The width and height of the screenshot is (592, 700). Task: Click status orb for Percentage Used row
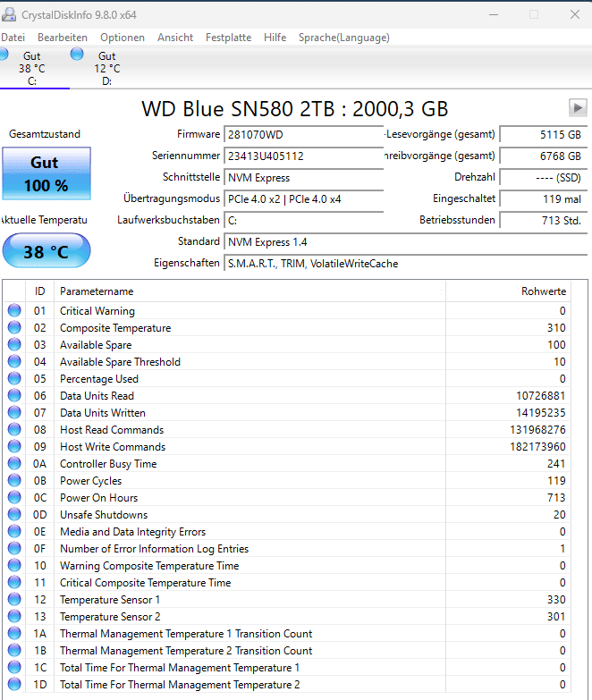point(14,378)
